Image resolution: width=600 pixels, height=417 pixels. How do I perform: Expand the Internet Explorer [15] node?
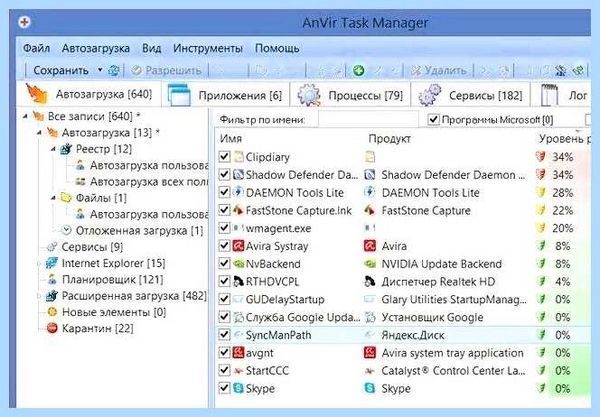39,263
